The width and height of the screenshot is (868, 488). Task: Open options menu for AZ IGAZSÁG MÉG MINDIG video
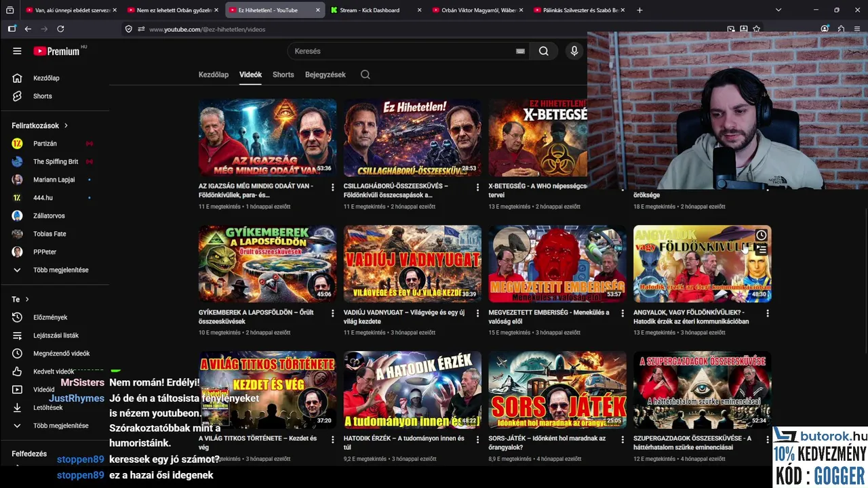(332, 187)
